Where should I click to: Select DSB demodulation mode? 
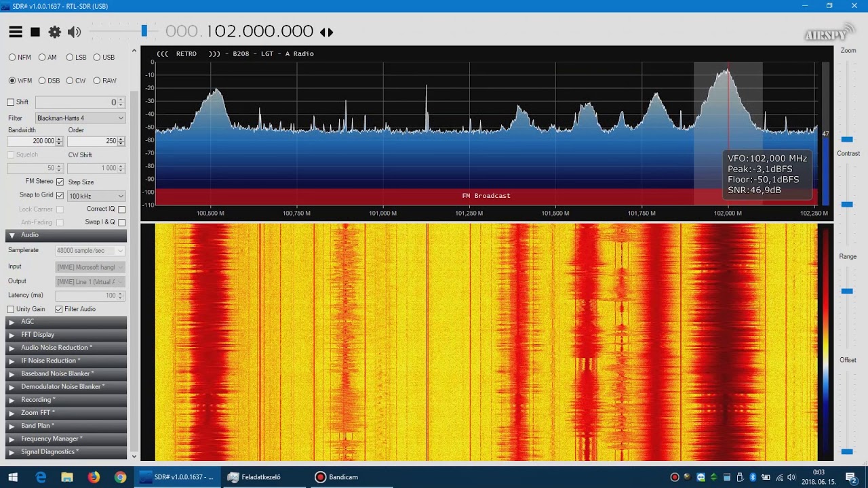click(x=49, y=81)
